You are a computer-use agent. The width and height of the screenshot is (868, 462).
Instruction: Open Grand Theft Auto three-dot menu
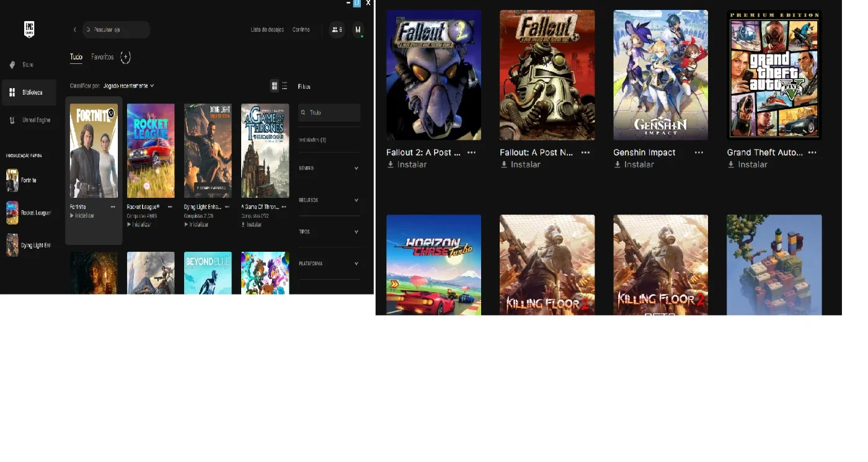812,153
